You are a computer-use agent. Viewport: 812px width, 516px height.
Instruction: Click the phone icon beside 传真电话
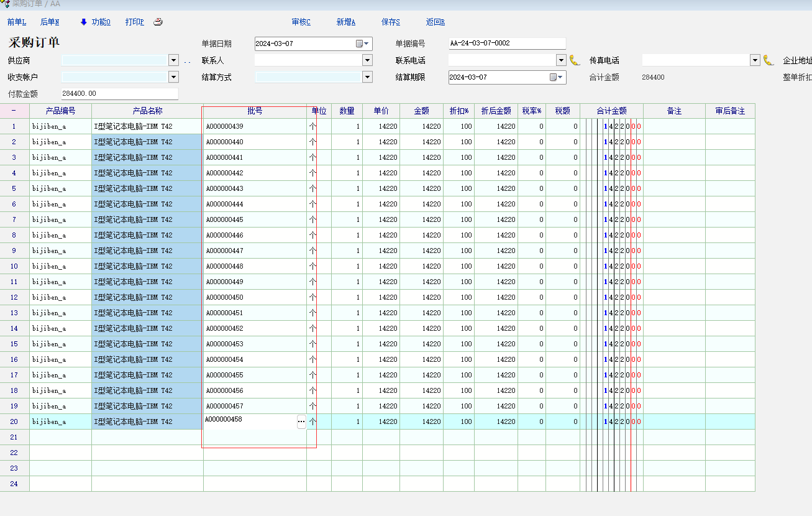769,60
